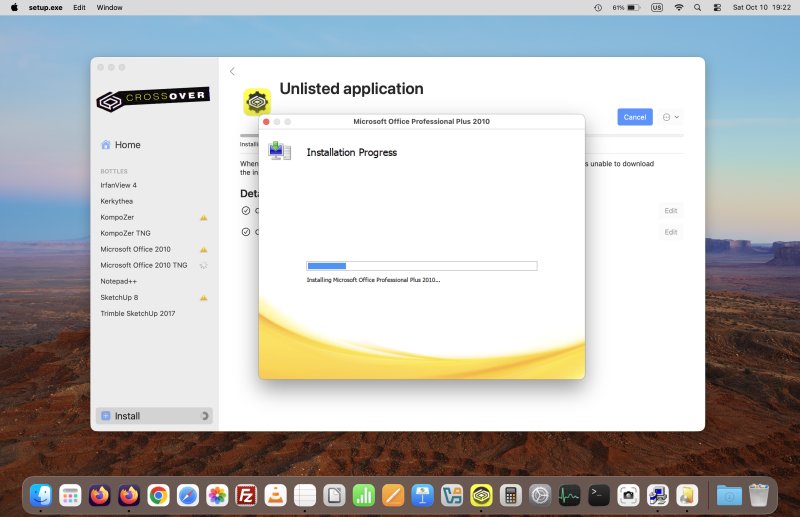Viewport: 800px width, 517px height.
Task: Click 'Installing Microsoft Office Professional Plus 2010...' status text
Action: (x=373, y=280)
